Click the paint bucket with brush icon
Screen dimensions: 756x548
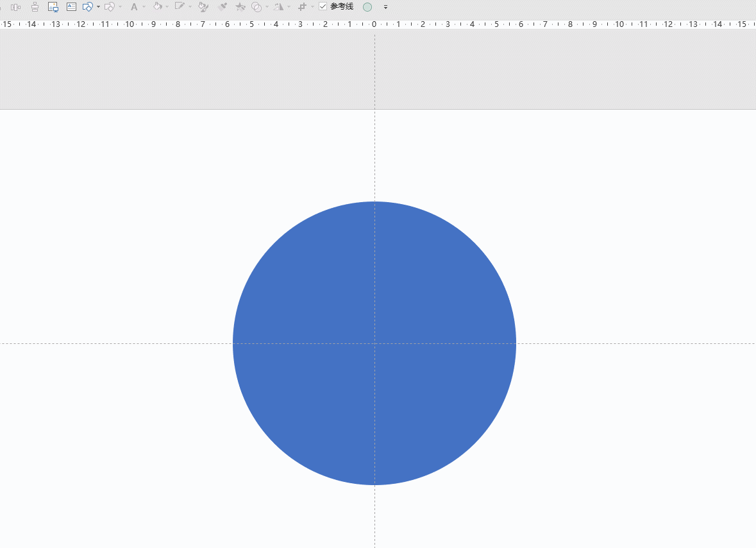[x=203, y=7]
